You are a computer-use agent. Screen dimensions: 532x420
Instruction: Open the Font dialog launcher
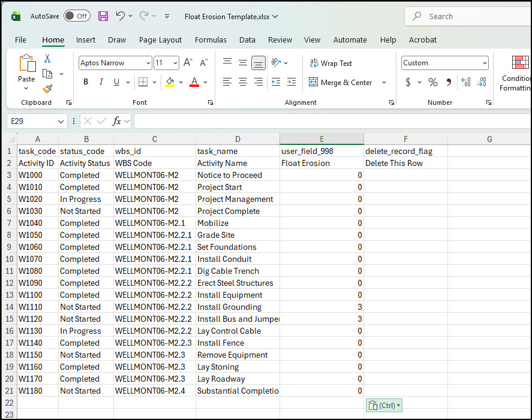(211, 102)
